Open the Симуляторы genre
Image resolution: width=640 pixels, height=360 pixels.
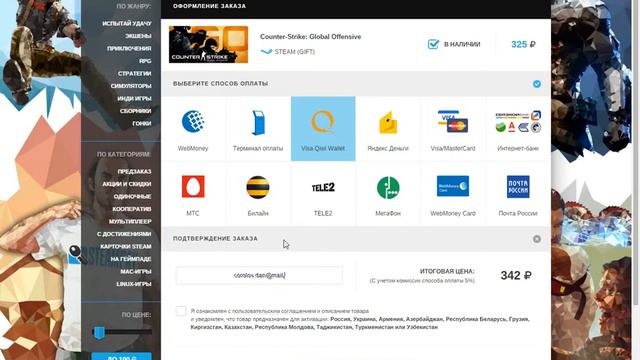pyautogui.click(x=131, y=86)
